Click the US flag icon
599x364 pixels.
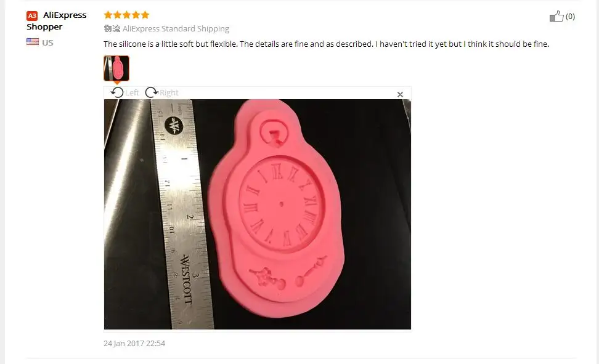(x=33, y=42)
